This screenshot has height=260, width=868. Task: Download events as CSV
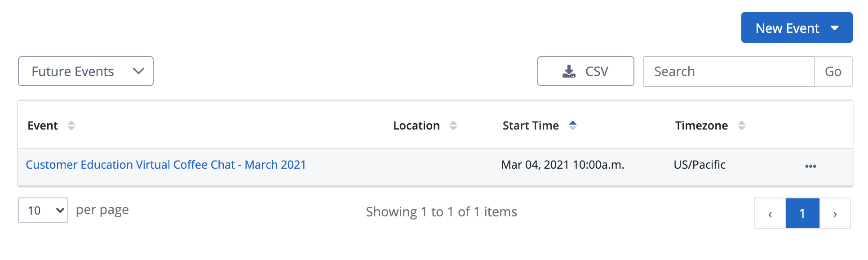tap(585, 71)
